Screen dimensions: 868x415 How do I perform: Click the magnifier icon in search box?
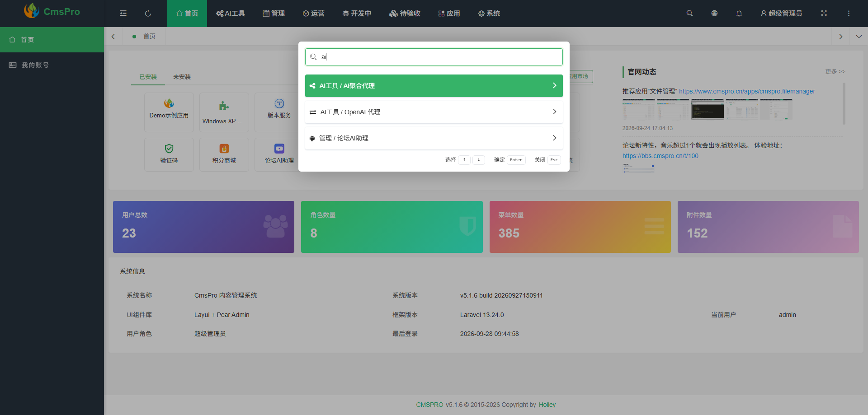coord(313,57)
